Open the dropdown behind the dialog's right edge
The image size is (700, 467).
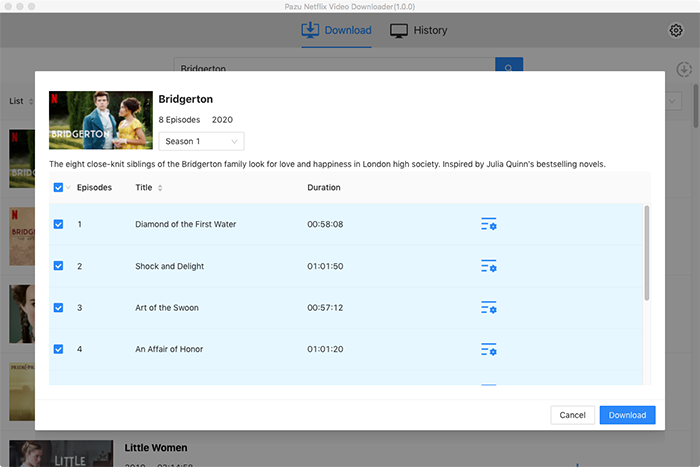(673, 101)
